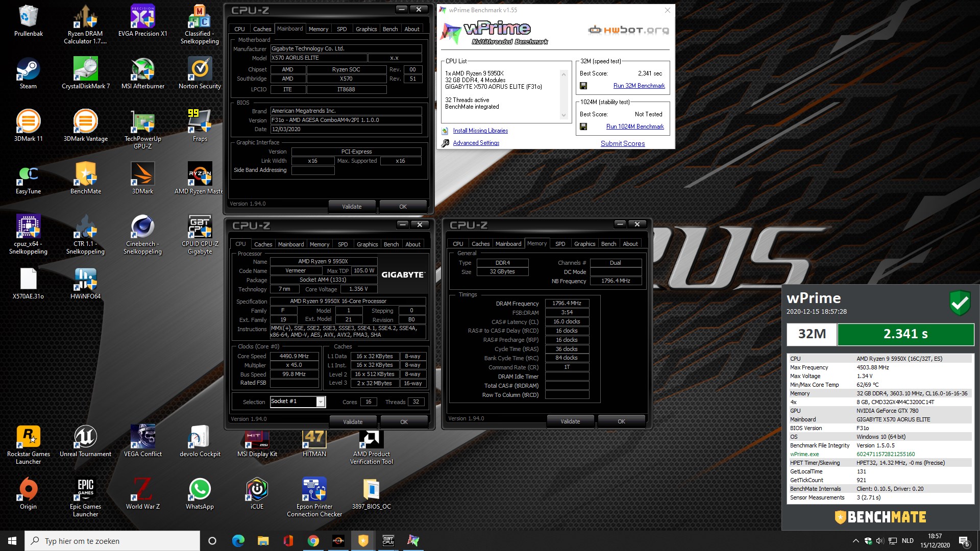980x551 pixels.
Task: Launch iCUE desktop shortcut
Action: (257, 494)
